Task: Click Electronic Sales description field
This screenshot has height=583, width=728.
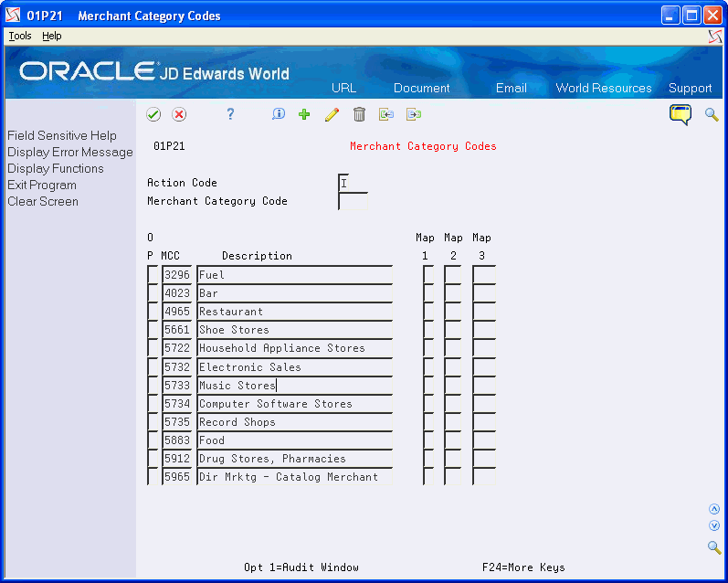Action: pos(295,367)
